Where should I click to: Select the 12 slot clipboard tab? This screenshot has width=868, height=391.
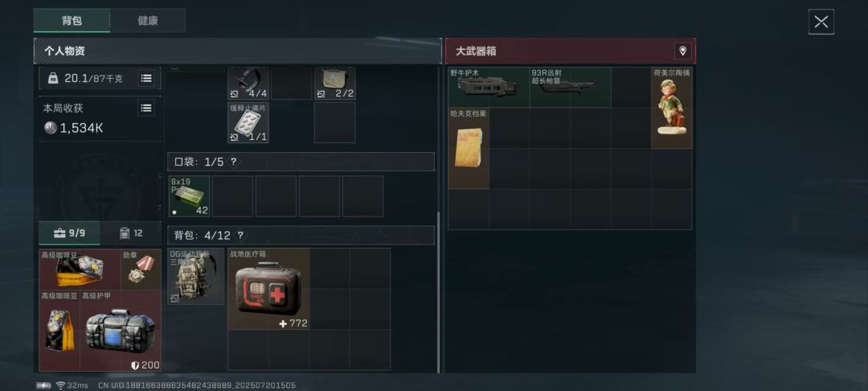point(131,233)
